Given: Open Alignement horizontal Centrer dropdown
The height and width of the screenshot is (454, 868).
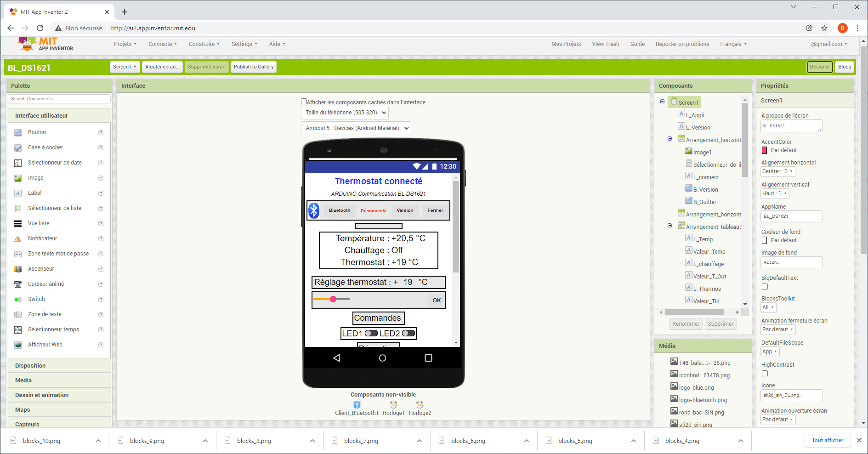Looking at the screenshot, I should (x=777, y=171).
